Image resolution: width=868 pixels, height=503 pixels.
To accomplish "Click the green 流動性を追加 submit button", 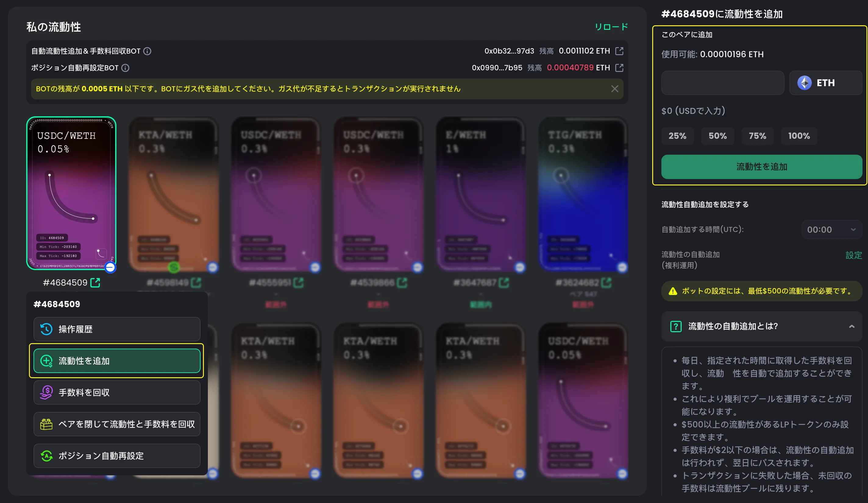I will click(x=762, y=167).
